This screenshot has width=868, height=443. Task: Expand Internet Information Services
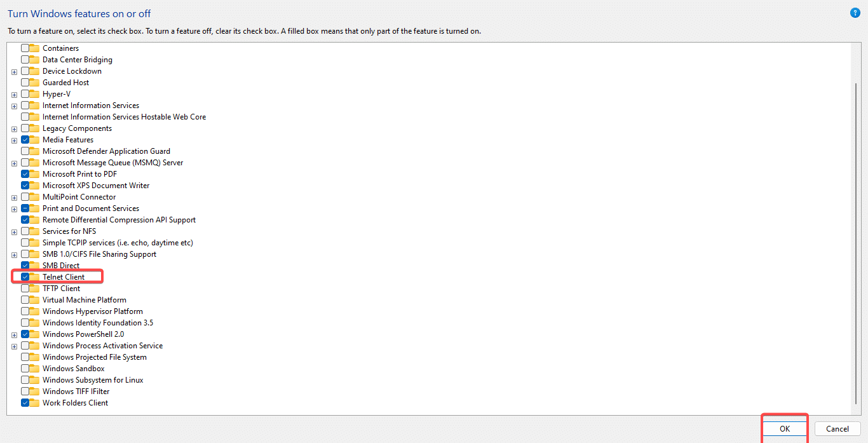click(14, 105)
